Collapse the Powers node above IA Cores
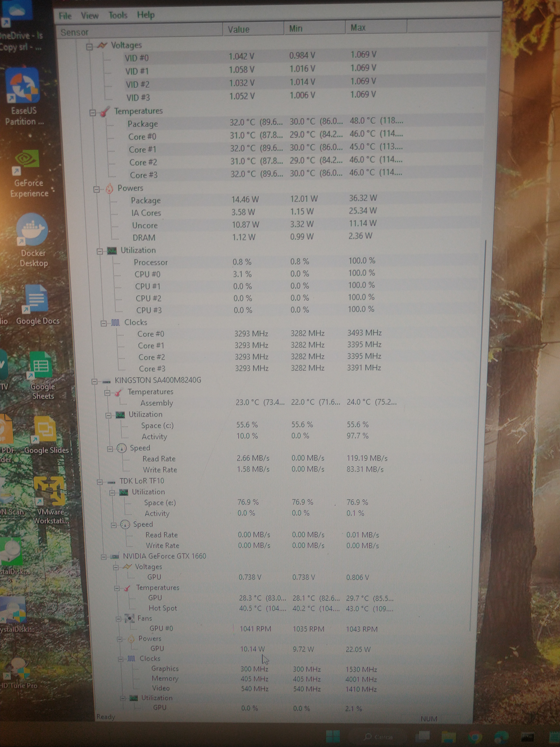 (x=96, y=190)
